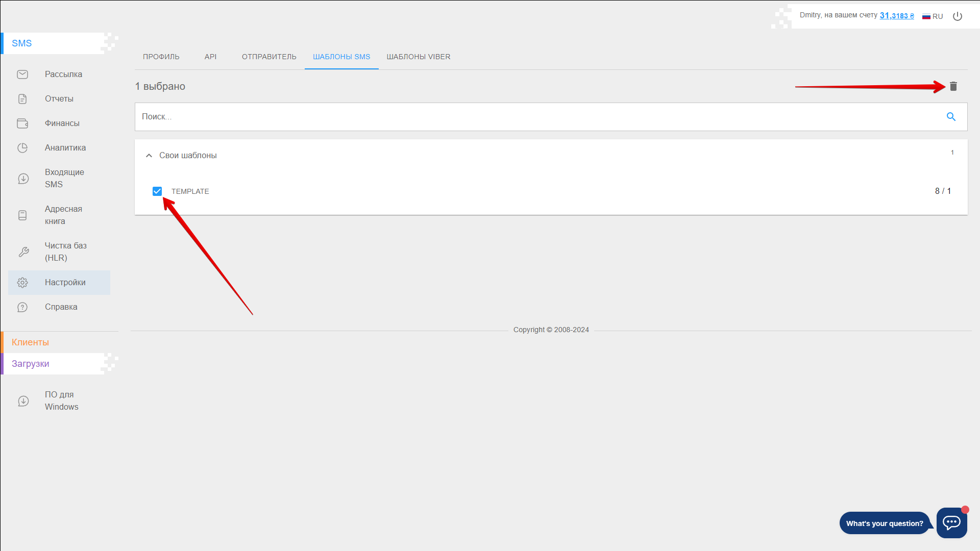Click the trash delete icon
980x551 pixels.
(x=953, y=86)
